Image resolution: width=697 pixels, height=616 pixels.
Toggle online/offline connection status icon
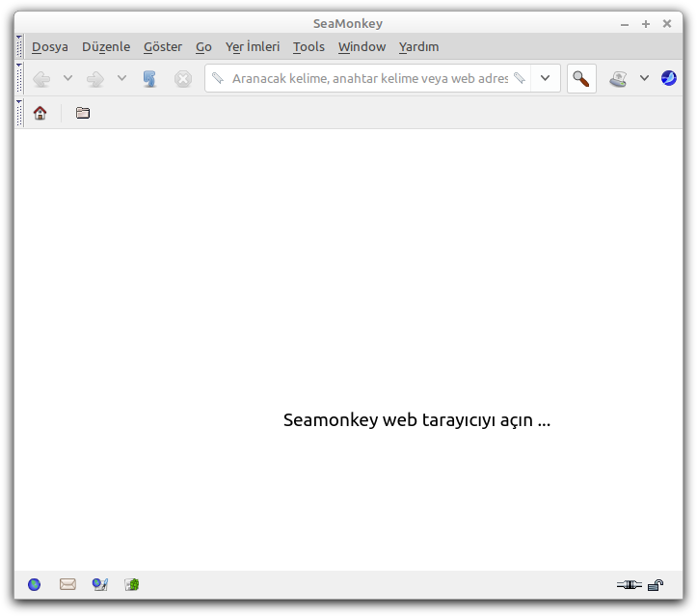(x=629, y=584)
